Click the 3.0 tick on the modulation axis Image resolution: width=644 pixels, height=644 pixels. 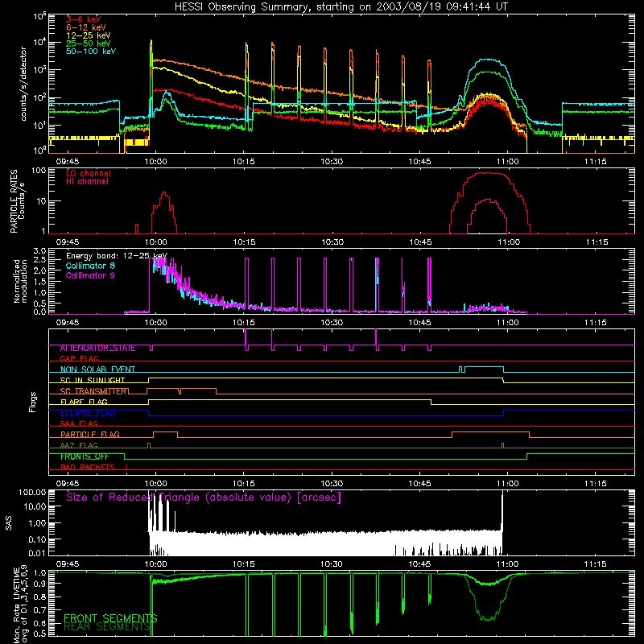pyautogui.click(x=39, y=251)
